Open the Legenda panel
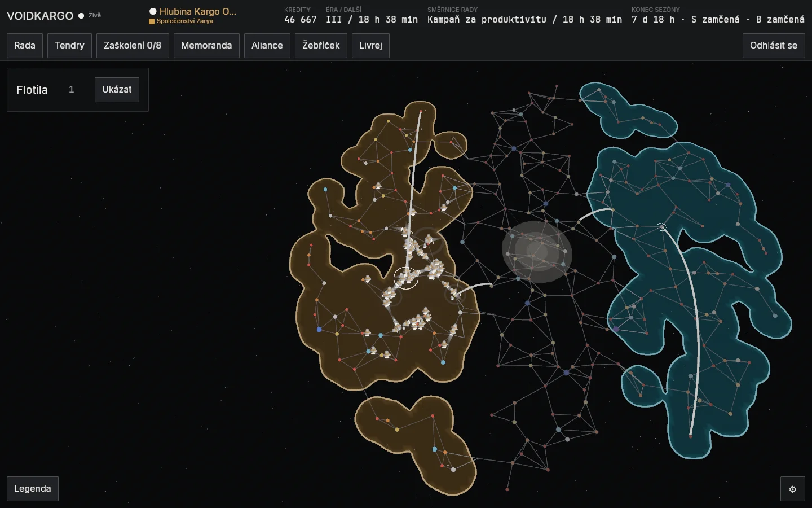This screenshot has height=508, width=812. [33, 489]
